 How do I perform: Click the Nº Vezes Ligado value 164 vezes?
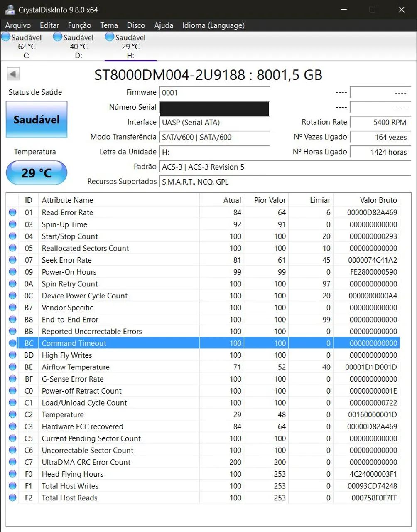point(381,137)
